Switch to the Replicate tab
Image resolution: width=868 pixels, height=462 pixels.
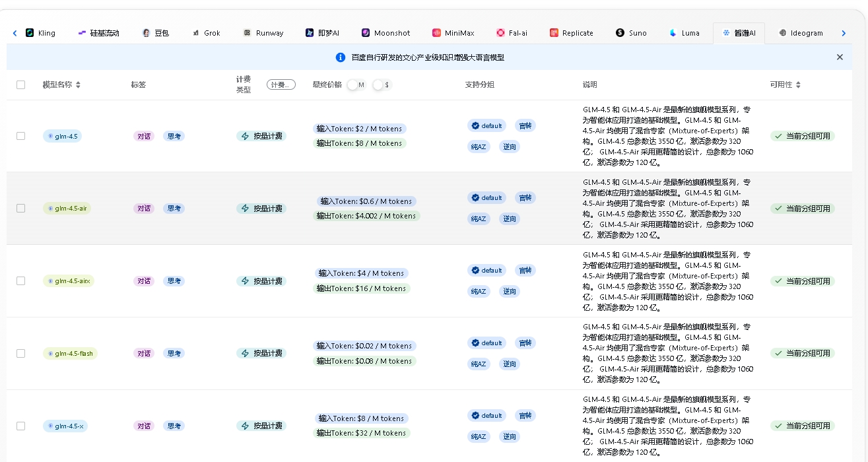pyautogui.click(x=571, y=33)
